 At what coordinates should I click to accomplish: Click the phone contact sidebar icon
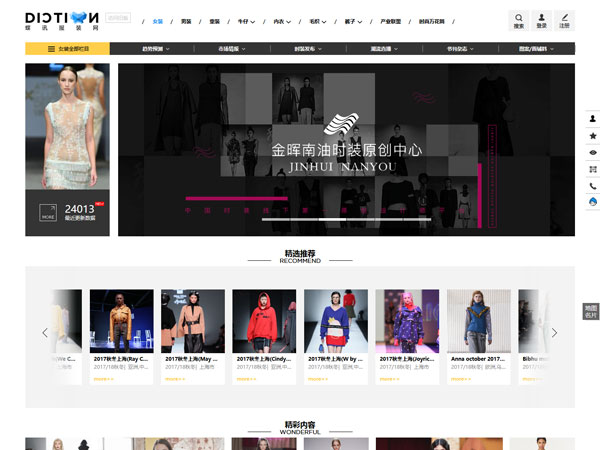592,186
